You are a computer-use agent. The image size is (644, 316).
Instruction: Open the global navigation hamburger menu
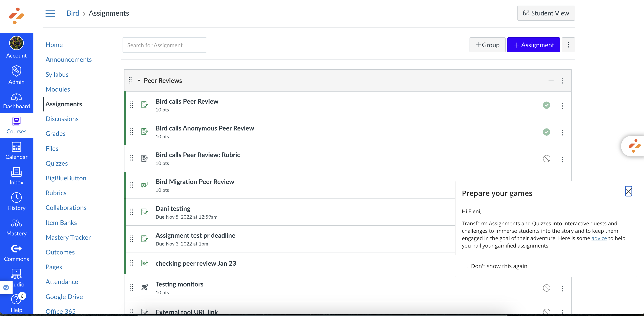tap(50, 13)
